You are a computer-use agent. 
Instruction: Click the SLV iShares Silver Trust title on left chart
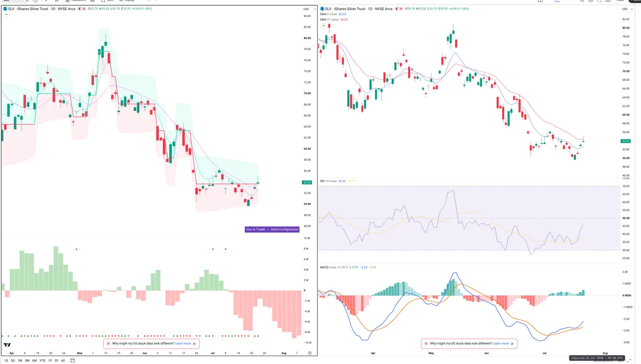(41, 9)
